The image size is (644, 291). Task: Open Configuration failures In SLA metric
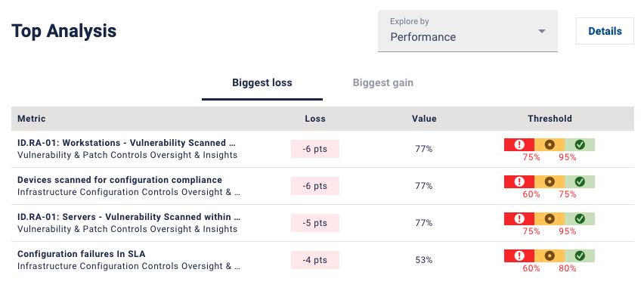click(82, 254)
